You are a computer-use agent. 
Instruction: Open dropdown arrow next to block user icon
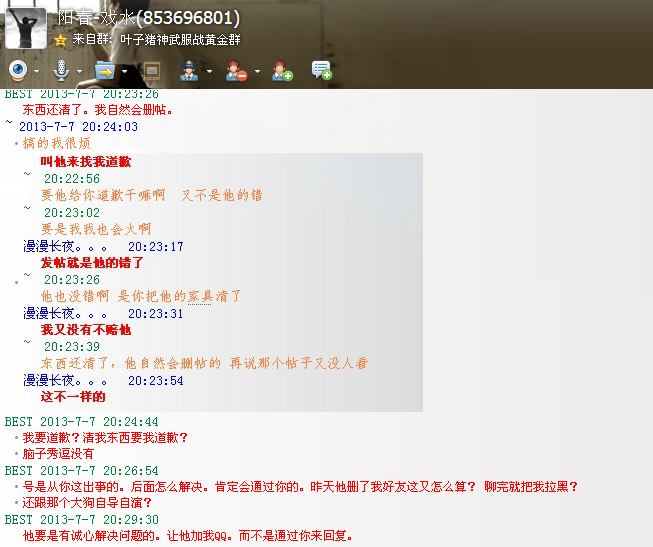[x=256, y=71]
